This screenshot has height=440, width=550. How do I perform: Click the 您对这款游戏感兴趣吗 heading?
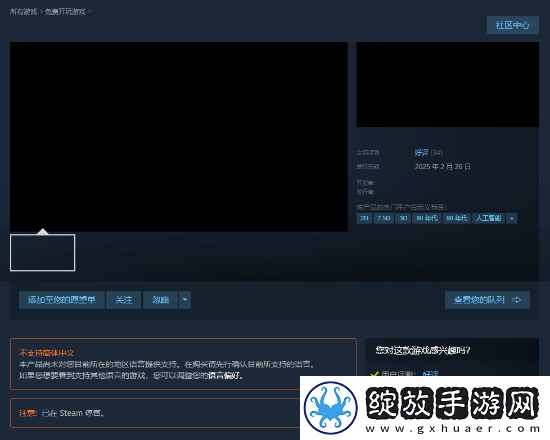coord(423,350)
